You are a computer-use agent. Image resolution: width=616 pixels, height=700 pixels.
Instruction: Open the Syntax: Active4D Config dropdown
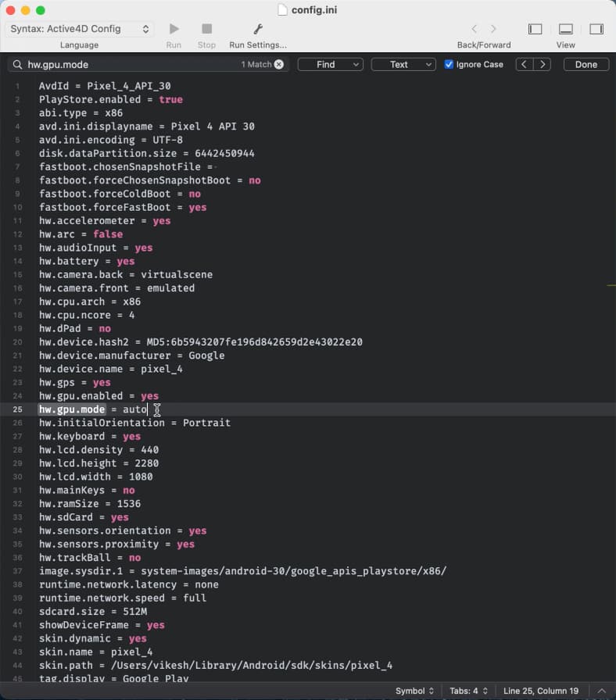pyautogui.click(x=80, y=29)
